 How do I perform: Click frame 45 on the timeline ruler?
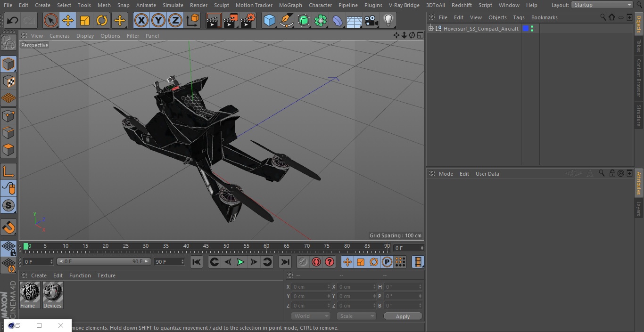pos(206,246)
